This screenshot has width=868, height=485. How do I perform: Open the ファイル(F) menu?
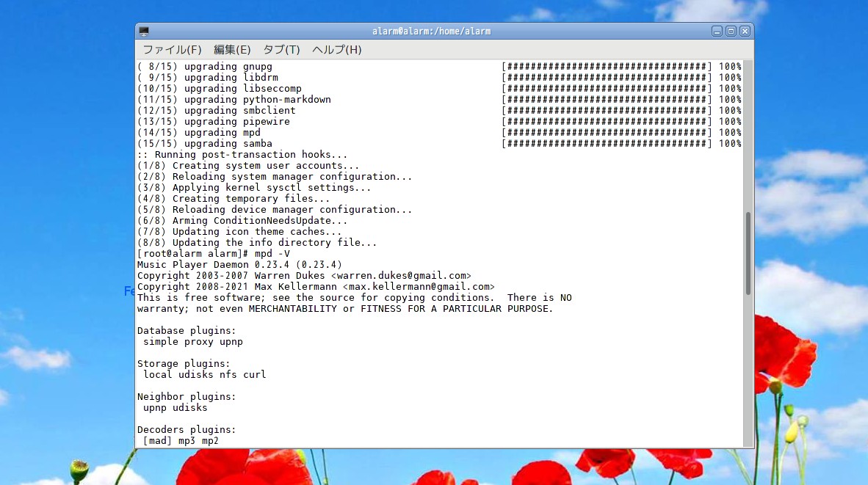point(172,50)
